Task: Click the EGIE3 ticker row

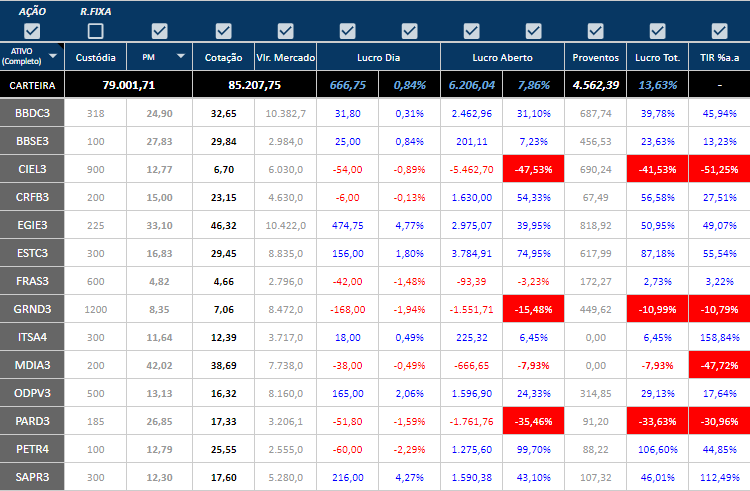Action: click(32, 225)
